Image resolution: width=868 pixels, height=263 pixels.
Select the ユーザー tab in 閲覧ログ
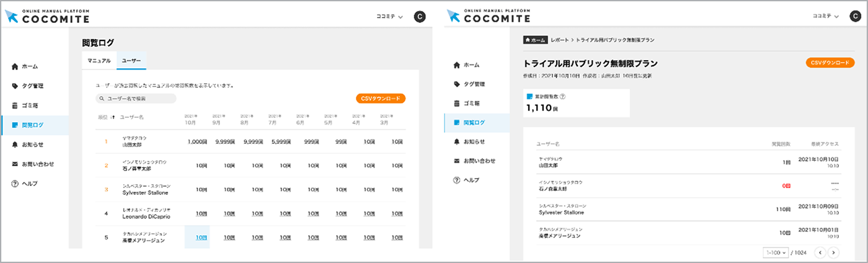pos(131,61)
